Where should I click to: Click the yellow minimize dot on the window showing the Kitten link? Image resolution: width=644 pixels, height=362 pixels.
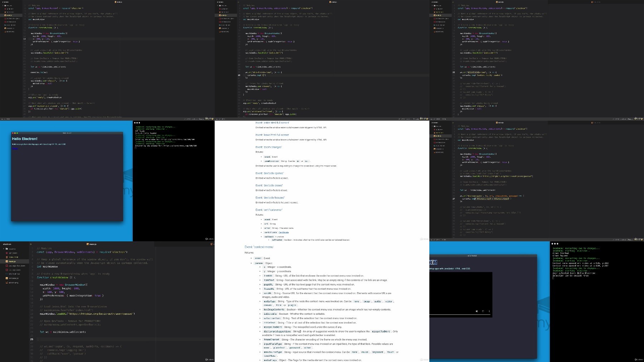pyautogui.click(x=15, y=133)
